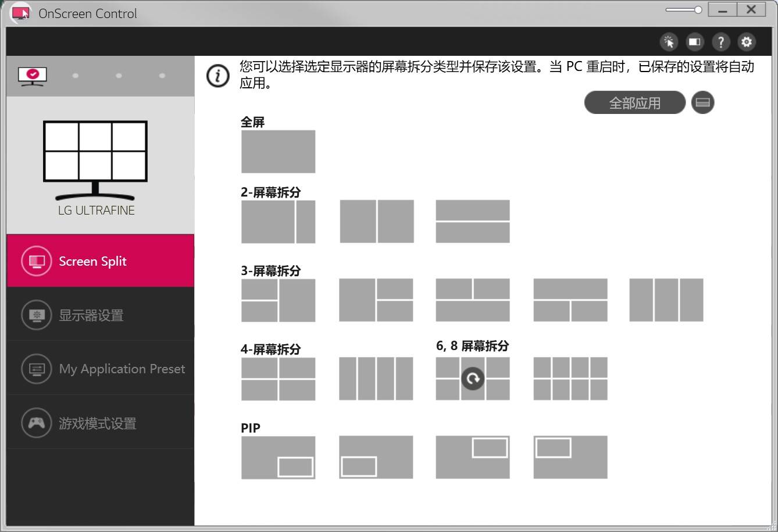Viewport: 778px width, 532px height.
Task: Click the monitor identify icon in the top bar
Action: (x=694, y=41)
